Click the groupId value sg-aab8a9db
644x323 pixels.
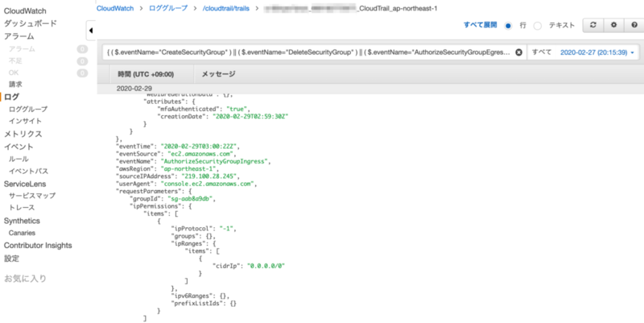(x=191, y=198)
